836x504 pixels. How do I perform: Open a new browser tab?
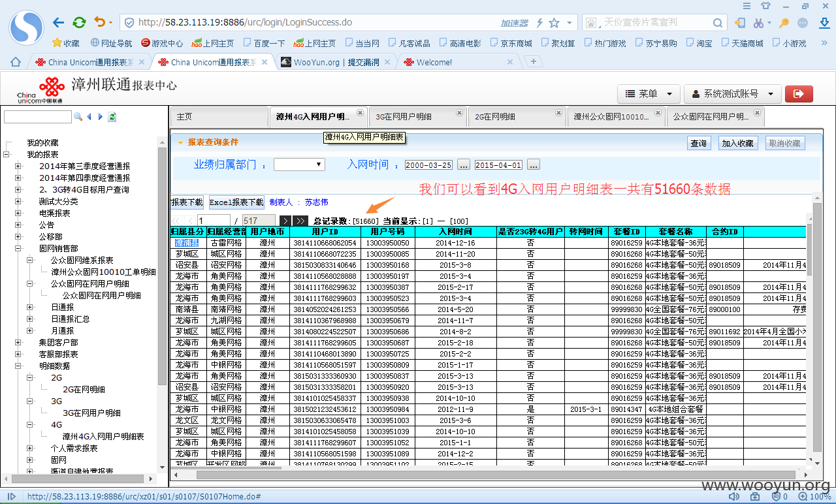[534, 61]
